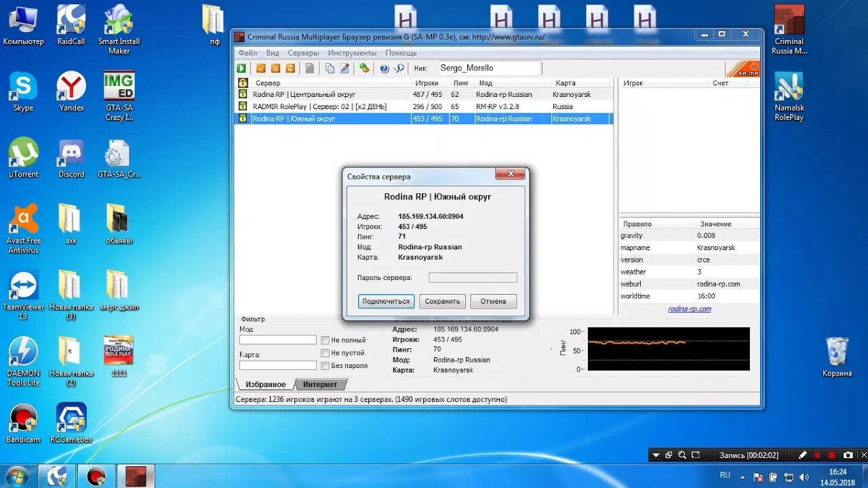The image size is (868, 488).
Task: Click the Bandicam rectangle area select icon
Action: tap(696, 455)
